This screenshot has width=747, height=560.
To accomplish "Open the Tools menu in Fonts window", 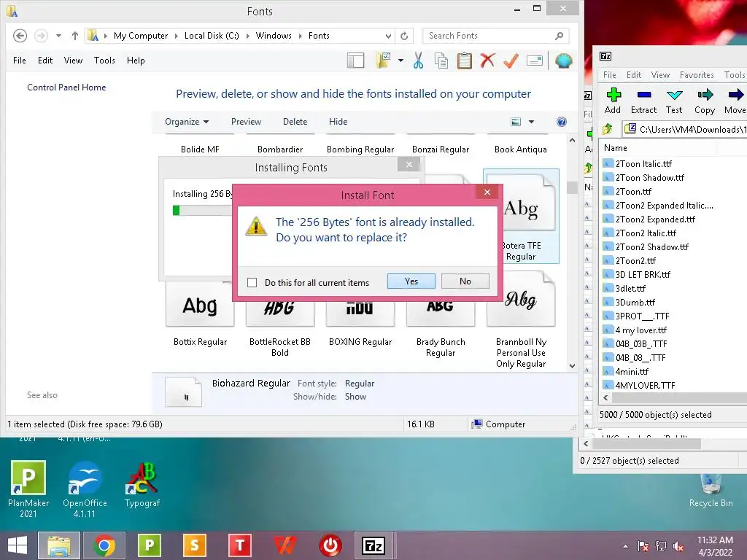I will [104, 61].
